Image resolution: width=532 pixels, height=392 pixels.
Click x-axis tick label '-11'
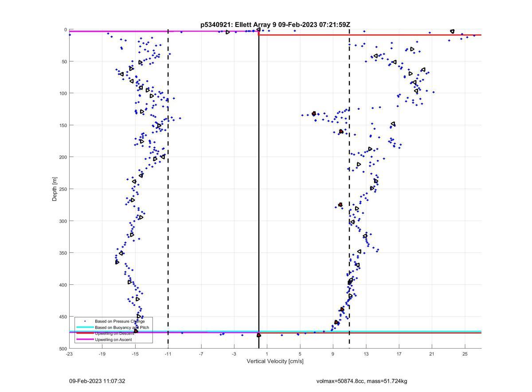point(168,354)
